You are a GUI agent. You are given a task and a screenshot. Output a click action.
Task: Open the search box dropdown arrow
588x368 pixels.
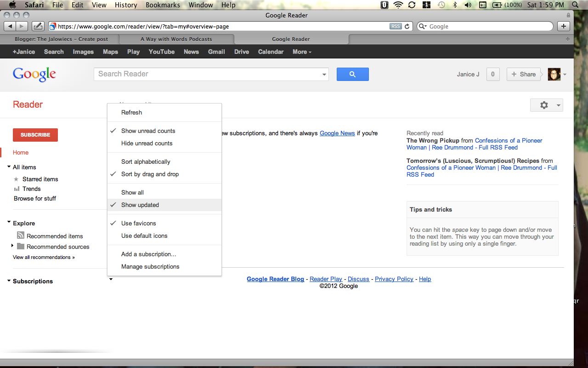pos(324,75)
